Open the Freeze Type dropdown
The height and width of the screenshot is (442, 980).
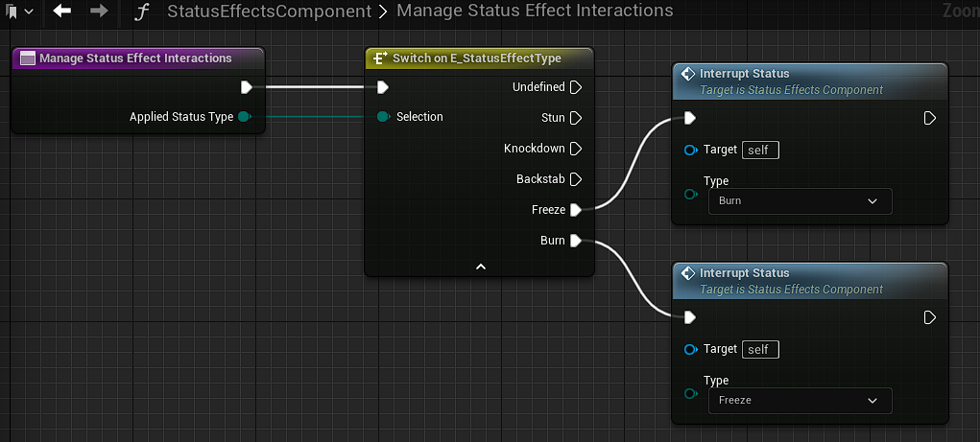[x=800, y=401]
